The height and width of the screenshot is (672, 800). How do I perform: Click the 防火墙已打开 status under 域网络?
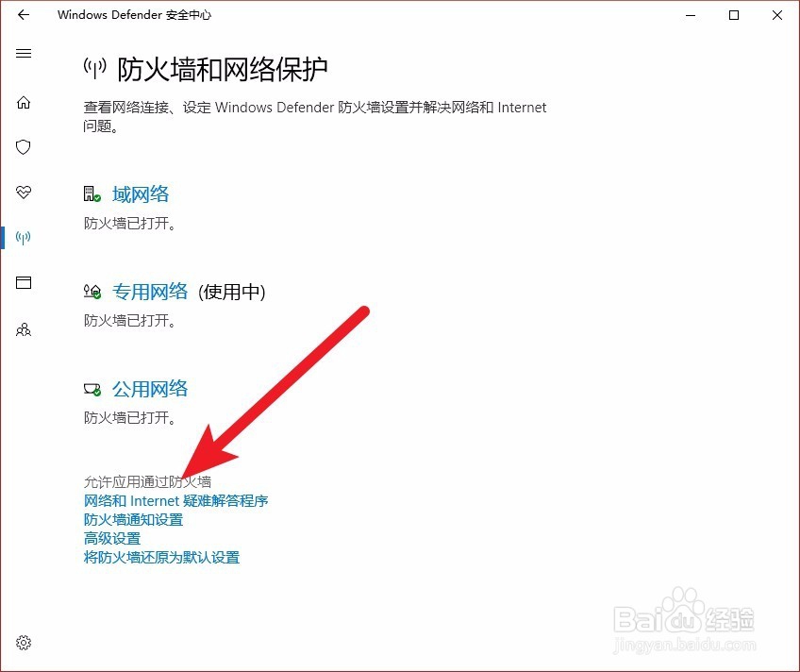[129, 224]
